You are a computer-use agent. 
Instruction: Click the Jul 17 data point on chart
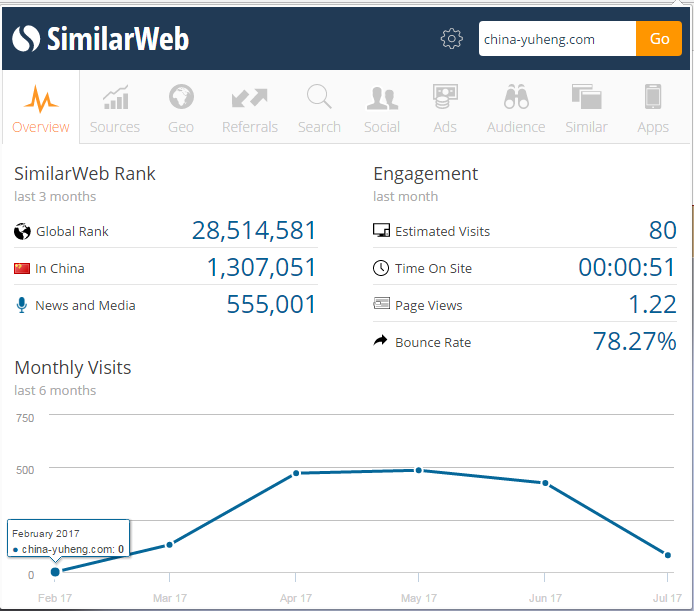[667, 554]
